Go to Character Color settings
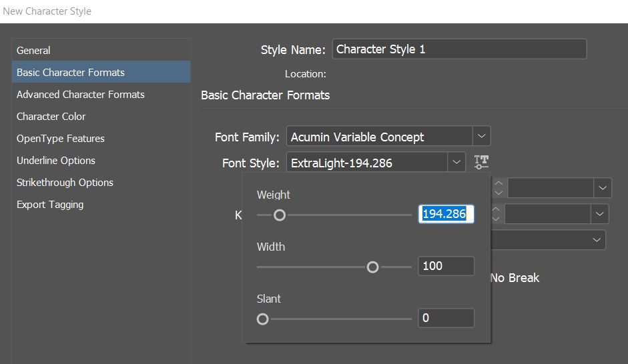The height and width of the screenshot is (364, 628). 51,117
